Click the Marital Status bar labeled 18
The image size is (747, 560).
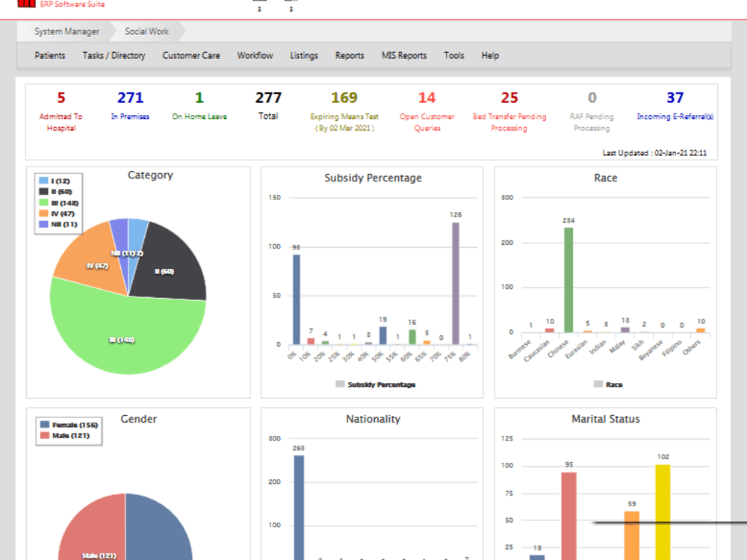tap(537, 557)
